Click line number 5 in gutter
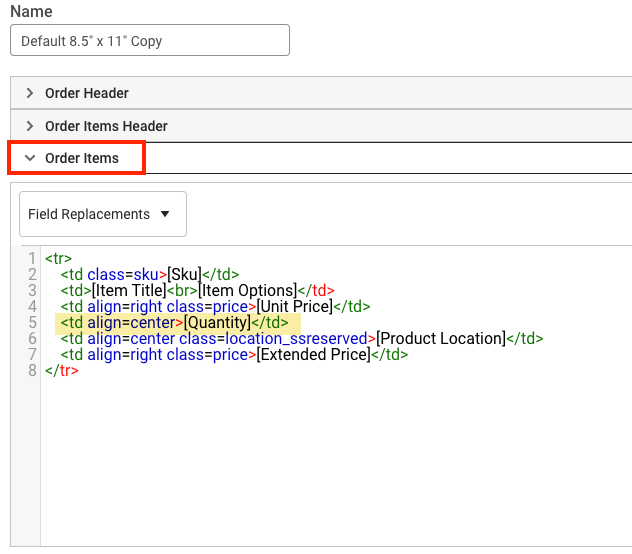This screenshot has height=554, width=632. point(32,323)
